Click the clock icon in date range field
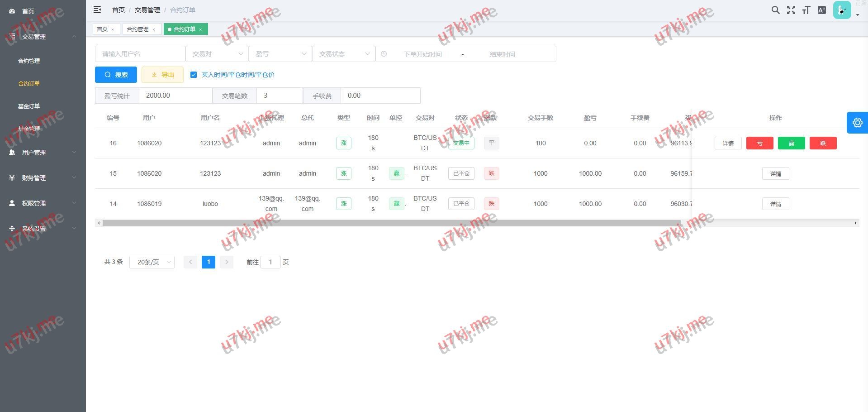 coord(384,54)
